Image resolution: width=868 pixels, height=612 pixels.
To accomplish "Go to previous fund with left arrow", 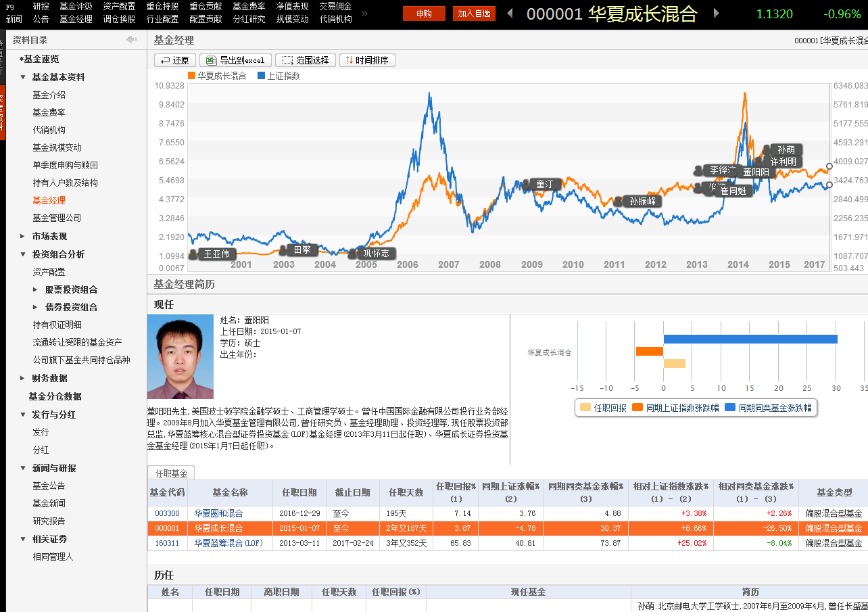I will pos(508,14).
